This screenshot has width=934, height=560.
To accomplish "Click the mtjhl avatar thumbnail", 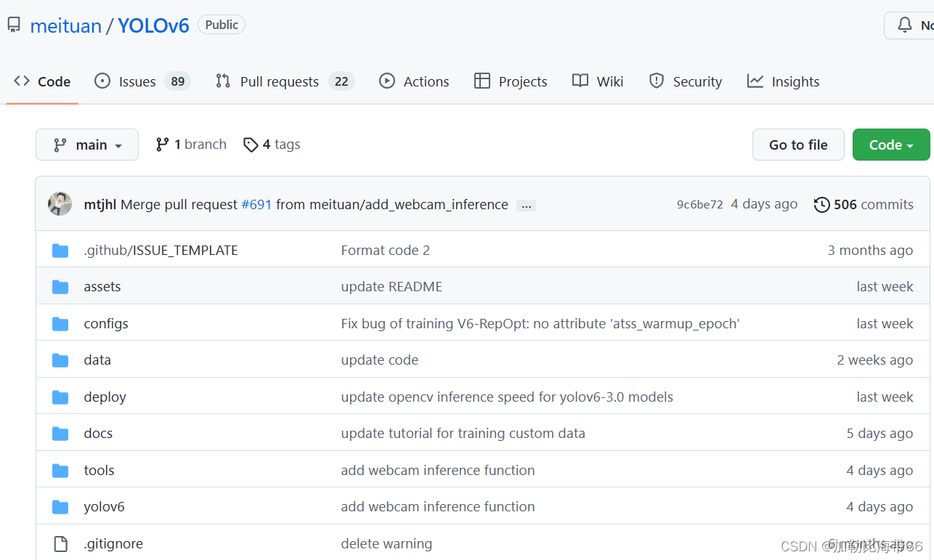I will pyautogui.click(x=60, y=204).
